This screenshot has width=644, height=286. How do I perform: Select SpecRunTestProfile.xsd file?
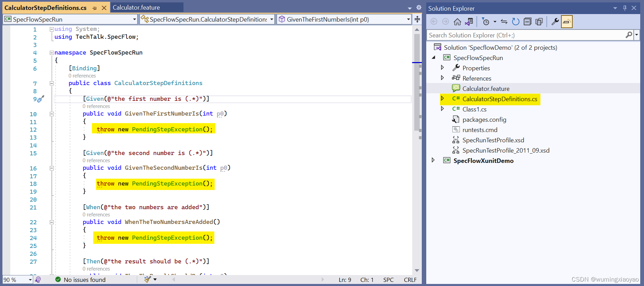[x=493, y=140]
